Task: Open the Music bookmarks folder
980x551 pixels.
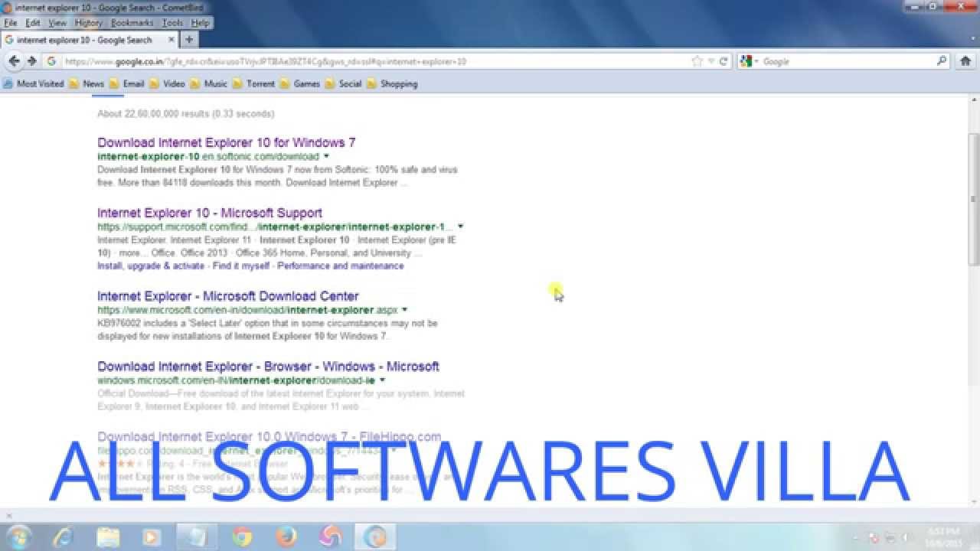Action: [209, 83]
